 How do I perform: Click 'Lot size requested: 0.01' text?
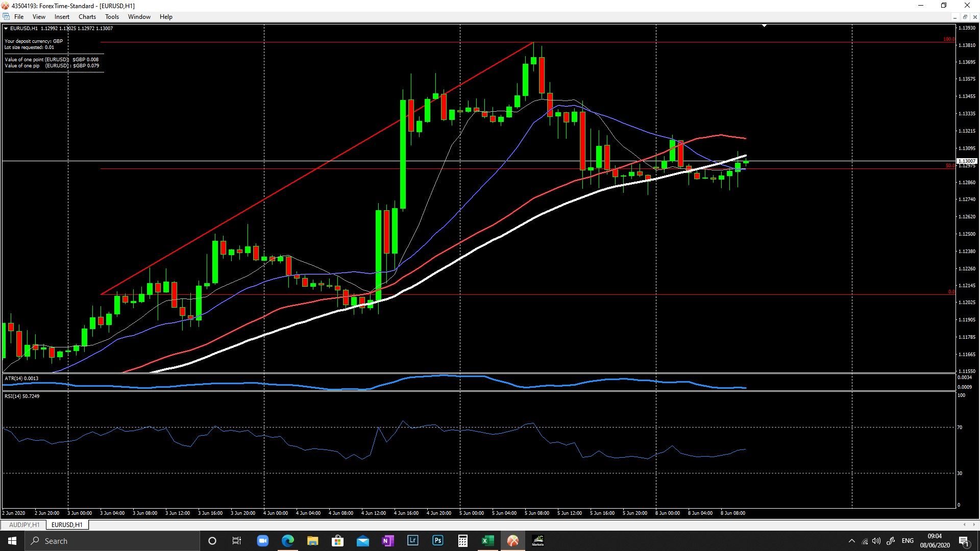[x=29, y=47]
